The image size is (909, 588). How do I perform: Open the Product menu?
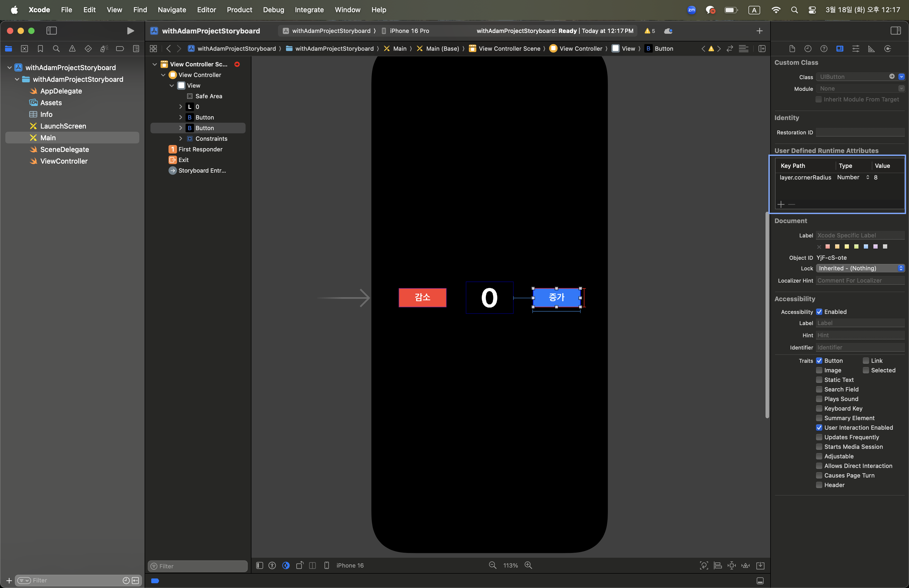point(239,10)
